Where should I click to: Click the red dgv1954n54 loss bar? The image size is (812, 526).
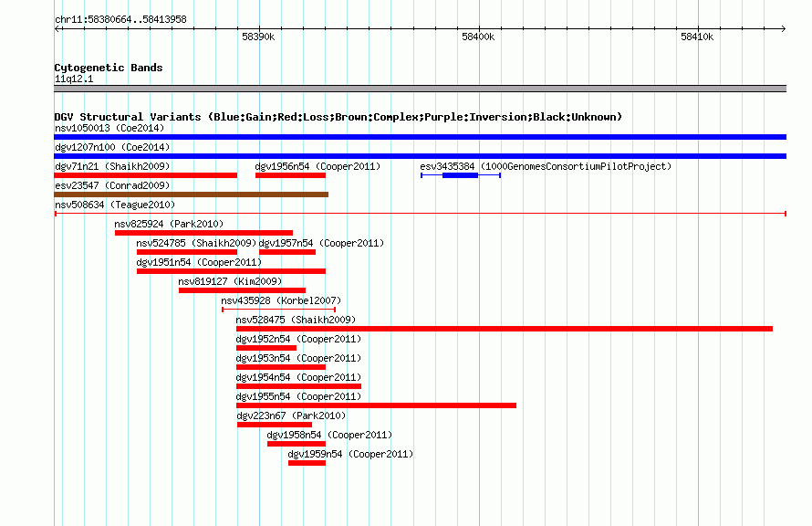tap(298, 386)
